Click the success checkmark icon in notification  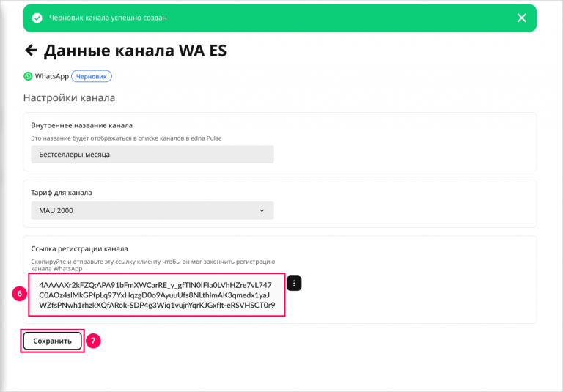coord(37,18)
